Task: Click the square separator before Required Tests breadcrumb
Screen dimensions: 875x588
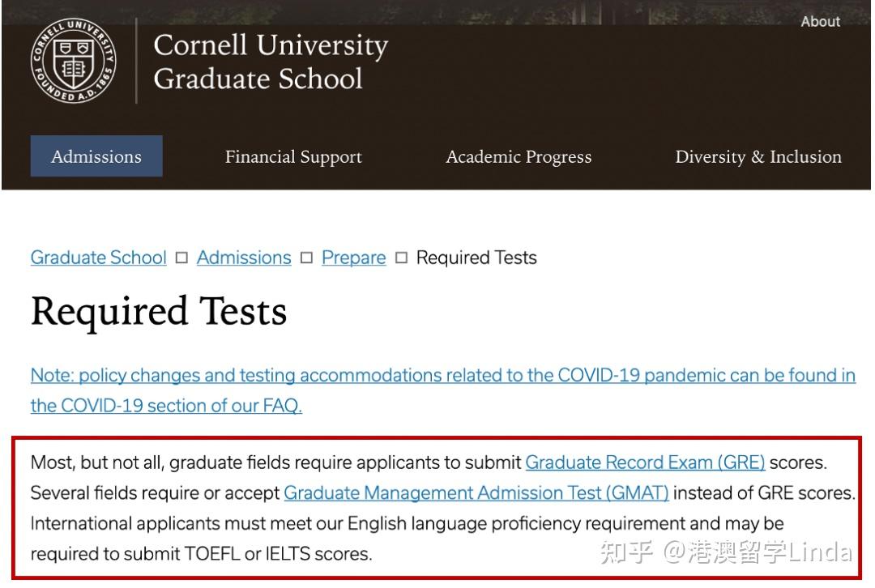Action: point(401,258)
